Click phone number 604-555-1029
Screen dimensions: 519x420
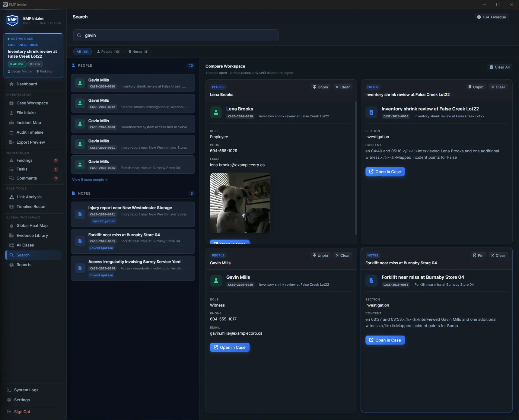224,151
